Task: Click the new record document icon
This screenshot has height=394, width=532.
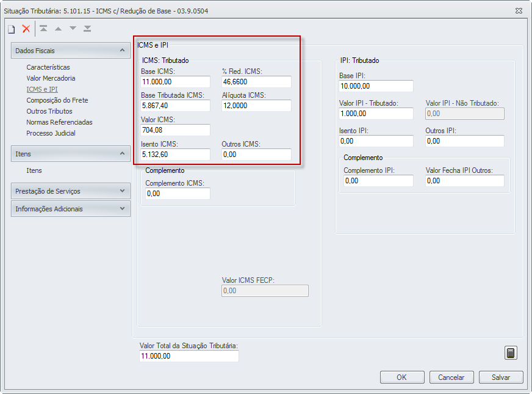Action: click(11, 29)
